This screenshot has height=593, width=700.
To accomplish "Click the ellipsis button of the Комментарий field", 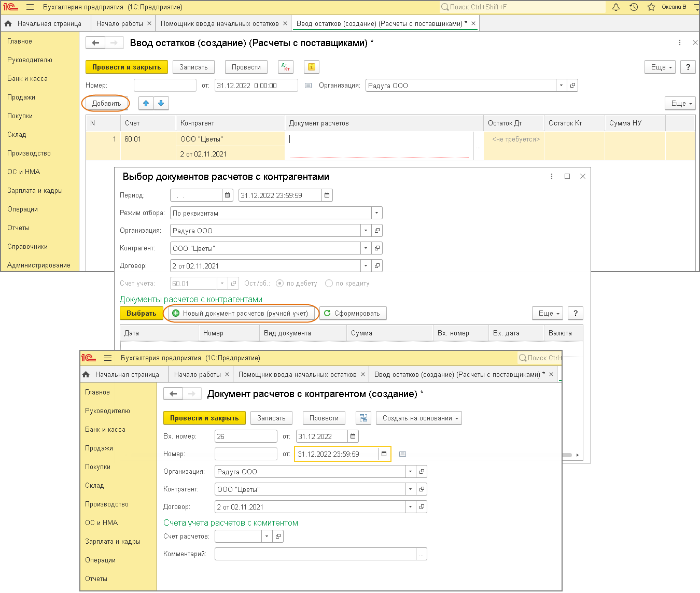I will tap(422, 554).
